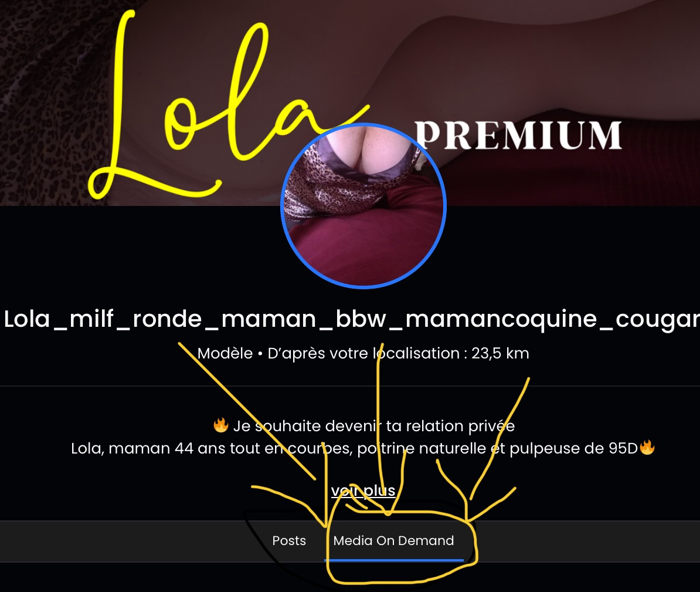Click the bio line starting Lola, maman 44 ans
Screen dimensions: 700x592
[x=355, y=448]
